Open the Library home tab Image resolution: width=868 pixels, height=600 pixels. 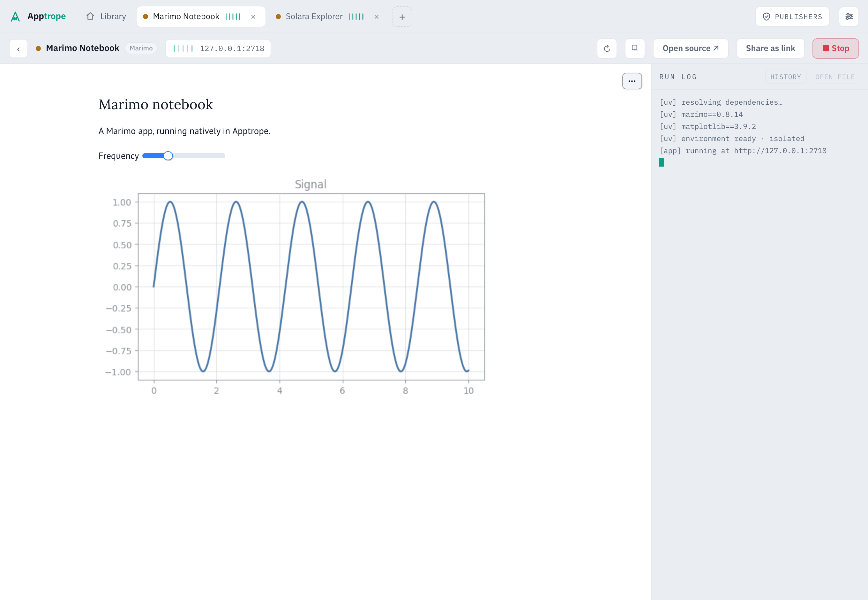click(x=106, y=17)
